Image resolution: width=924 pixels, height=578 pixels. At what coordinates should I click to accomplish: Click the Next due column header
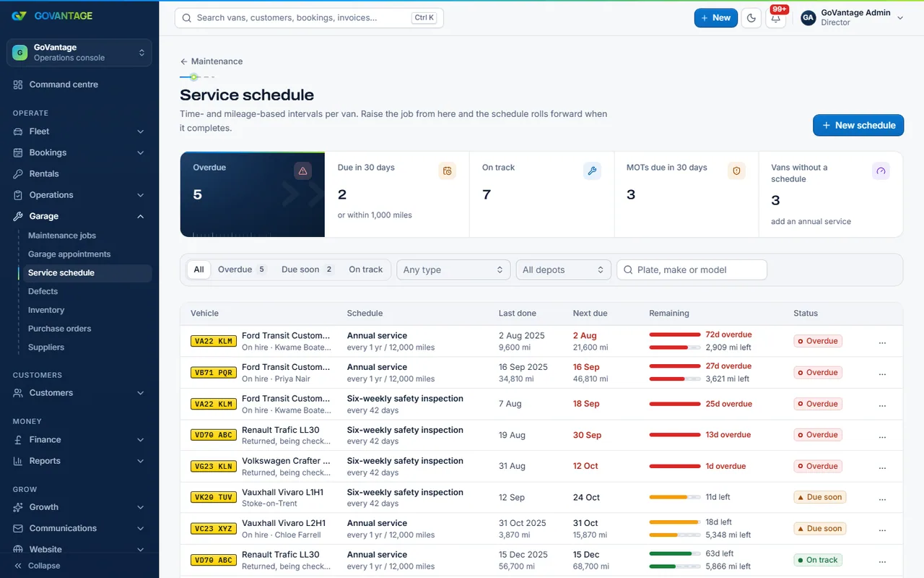(x=590, y=314)
